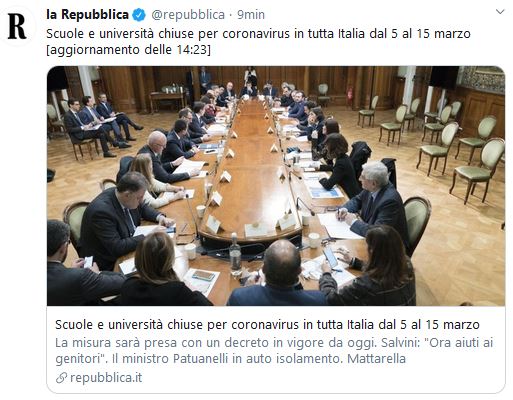513x400 pixels.
Task: Open the tweet options chevron menu
Action: (x=500, y=12)
